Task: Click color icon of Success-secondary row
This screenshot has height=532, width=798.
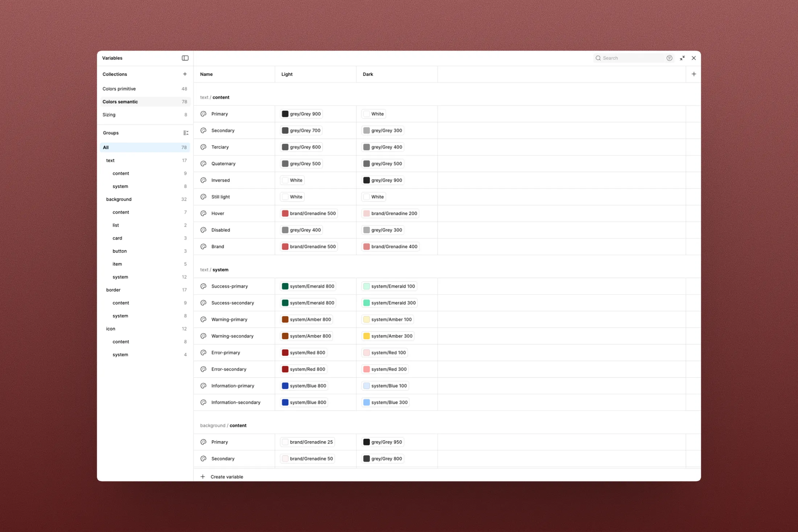Action: (x=203, y=303)
